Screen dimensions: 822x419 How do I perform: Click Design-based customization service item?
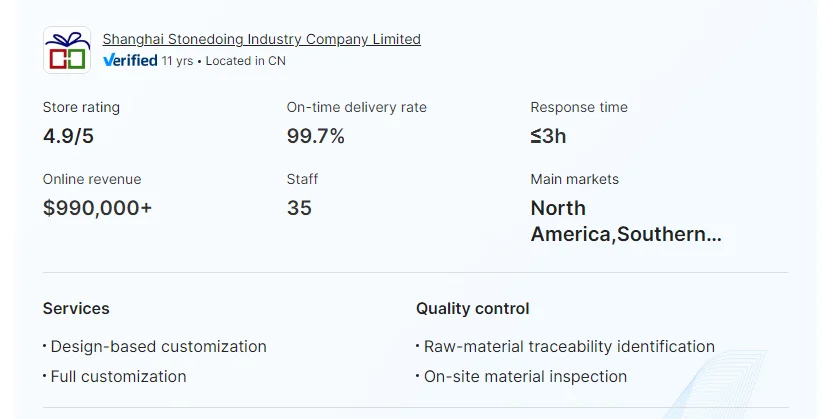[x=158, y=347]
